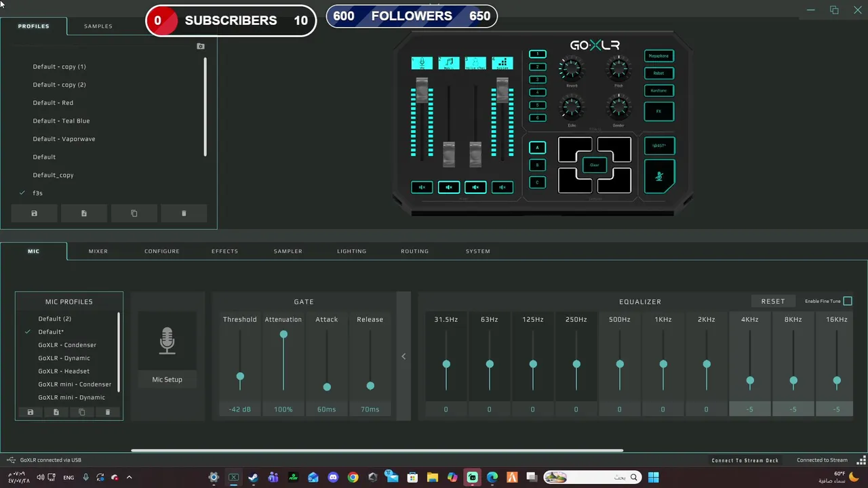The height and width of the screenshot is (488, 868).
Task: Click the Voice Chat channel icon above fader 3
Action: (x=475, y=63)
